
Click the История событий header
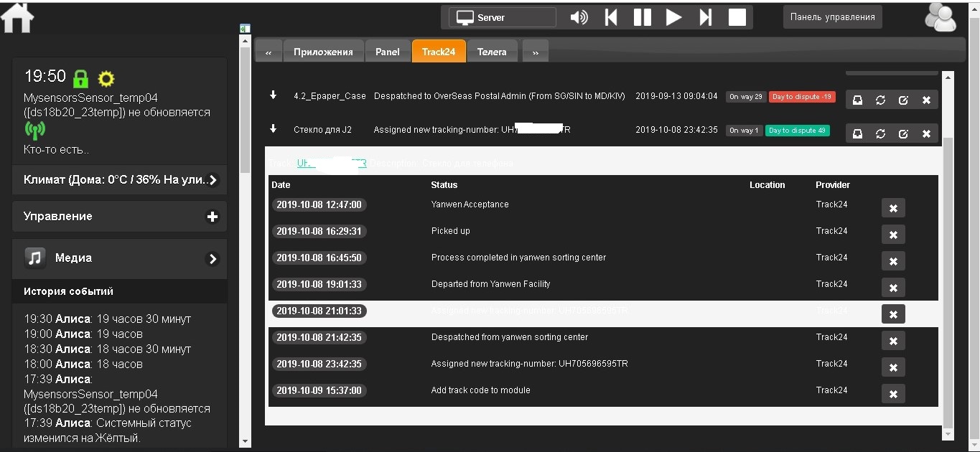point(119,291)
